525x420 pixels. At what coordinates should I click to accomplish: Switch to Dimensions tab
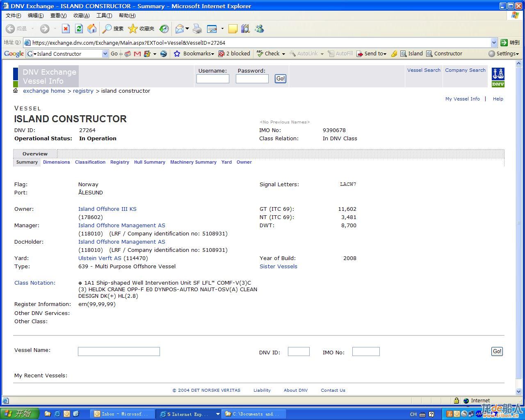[x=57, y=162]
